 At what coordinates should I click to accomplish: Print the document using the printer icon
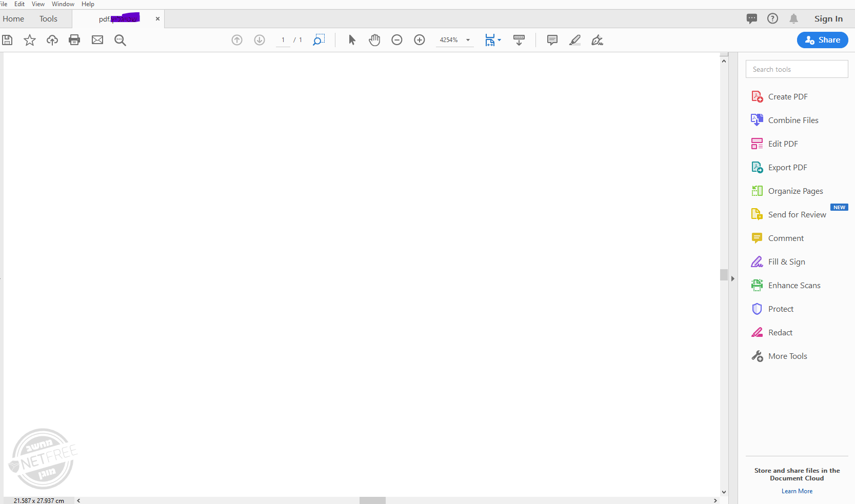[x=74, y=40]
